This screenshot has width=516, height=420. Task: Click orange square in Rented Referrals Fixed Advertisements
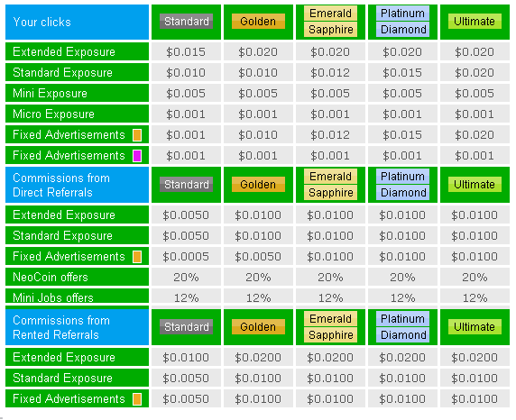click(x=137, y=399)
